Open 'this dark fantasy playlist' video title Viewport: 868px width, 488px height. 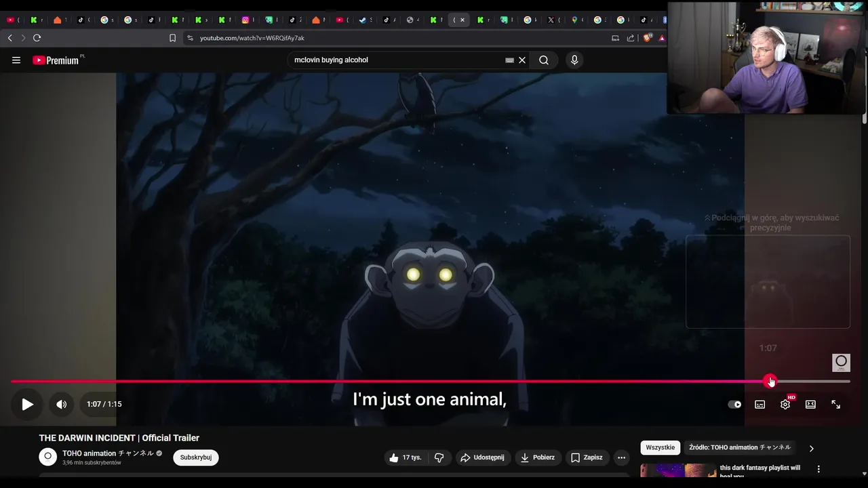[760, 471]
